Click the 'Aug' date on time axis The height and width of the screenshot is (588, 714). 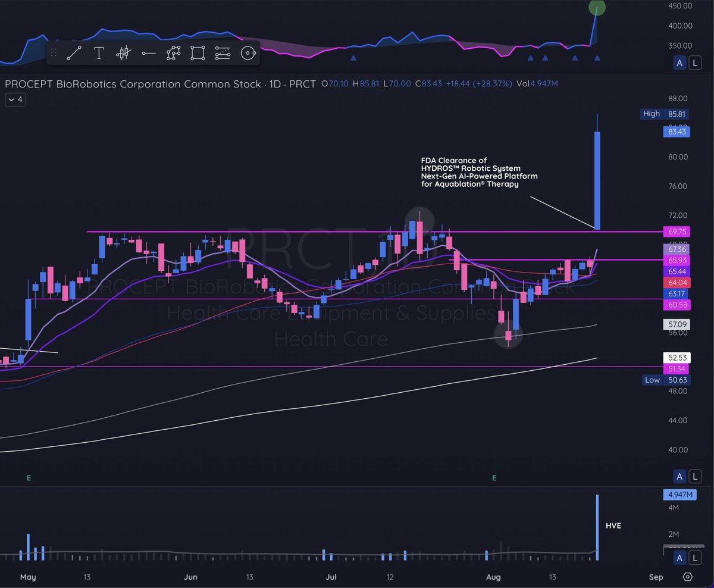click(x=494, y=577)
